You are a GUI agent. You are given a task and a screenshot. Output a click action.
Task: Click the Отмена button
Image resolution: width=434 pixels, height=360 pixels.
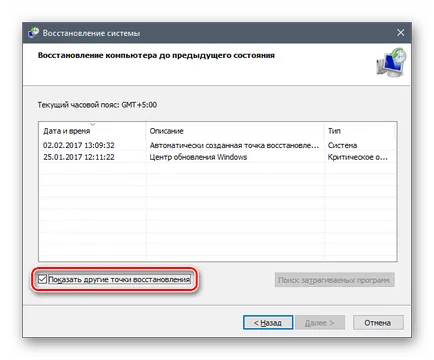click(378, 323)
